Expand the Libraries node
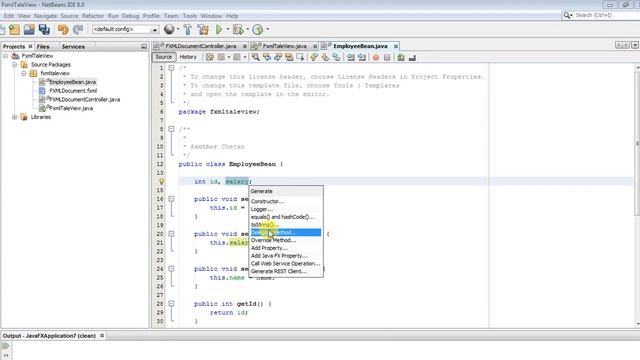This screenshot has height=360, width=640. tap(14, 117)
